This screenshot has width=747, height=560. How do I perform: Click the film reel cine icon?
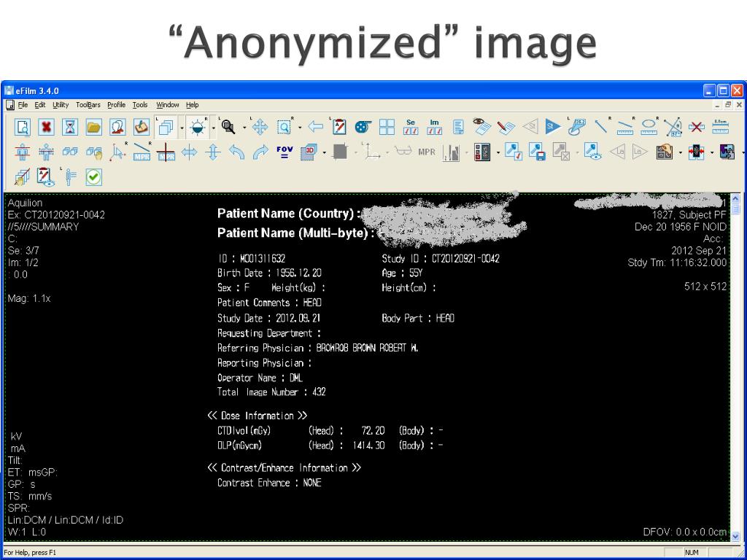[x=363, y=127]
